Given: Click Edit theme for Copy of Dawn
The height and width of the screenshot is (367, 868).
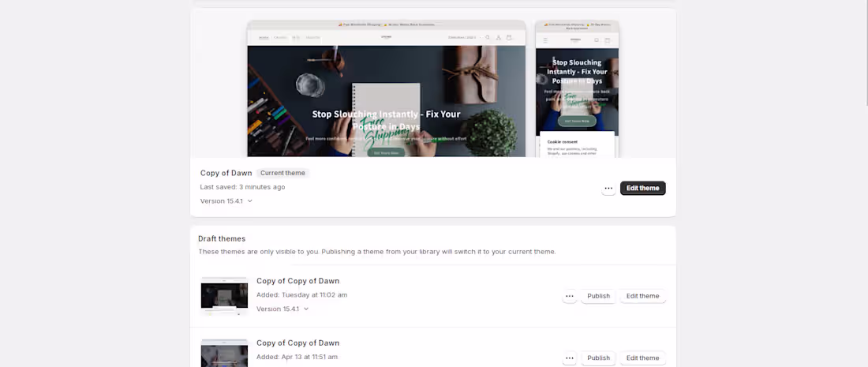Looking at the screenshot, I should click(x=642, y=188).
